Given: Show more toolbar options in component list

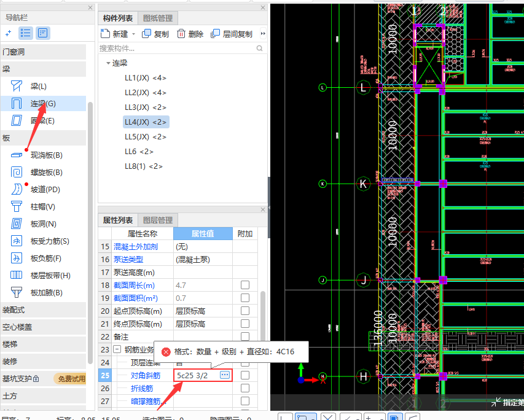Looking at the screenshot, I should tap(263, 33).
